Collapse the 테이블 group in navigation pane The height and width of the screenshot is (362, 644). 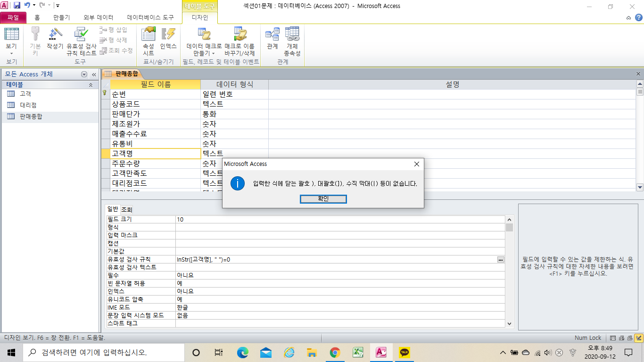91,85
